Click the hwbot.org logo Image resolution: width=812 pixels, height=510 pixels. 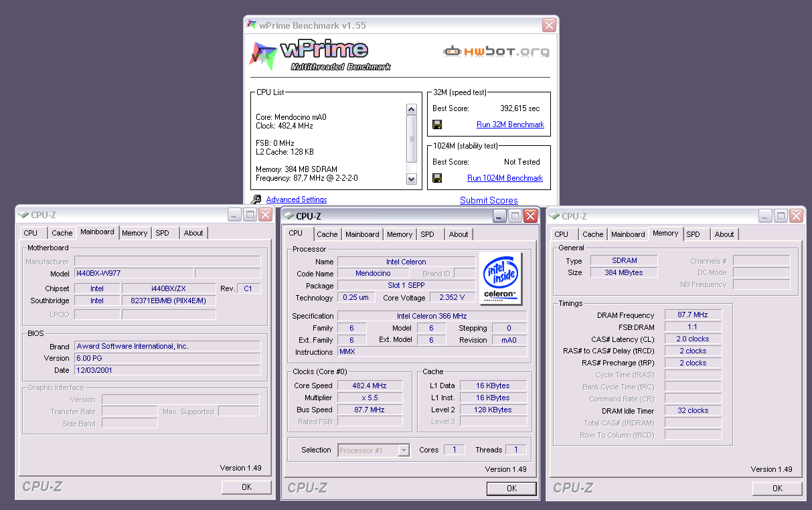tap(497, 52)
